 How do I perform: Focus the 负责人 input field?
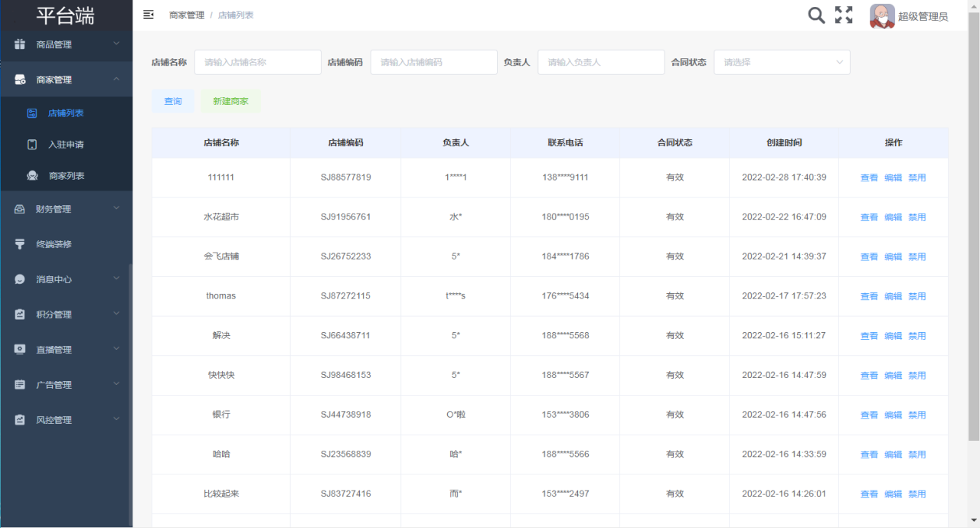point(601,62)
